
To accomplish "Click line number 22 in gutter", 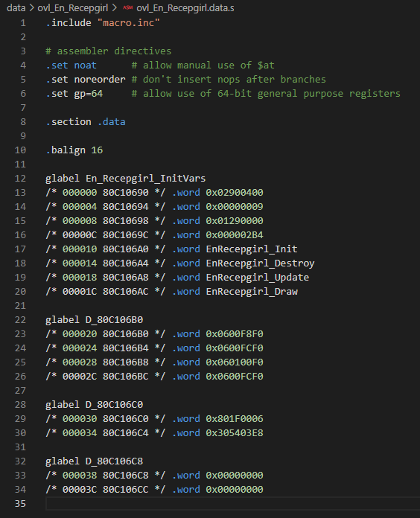I will point(20,320).
